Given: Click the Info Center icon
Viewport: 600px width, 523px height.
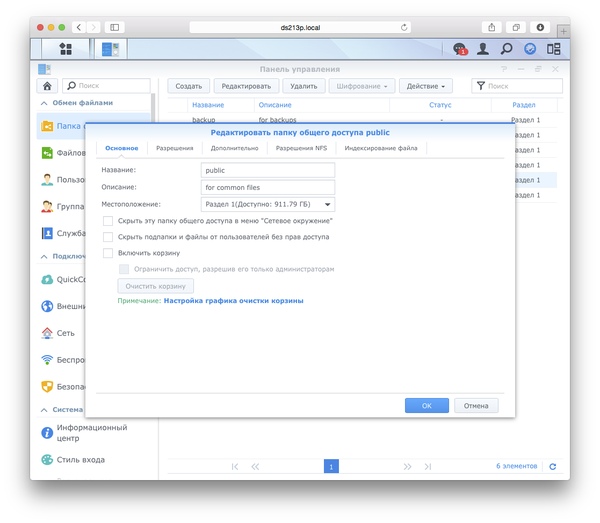Looking at the screenshot, I should point(47,433).
